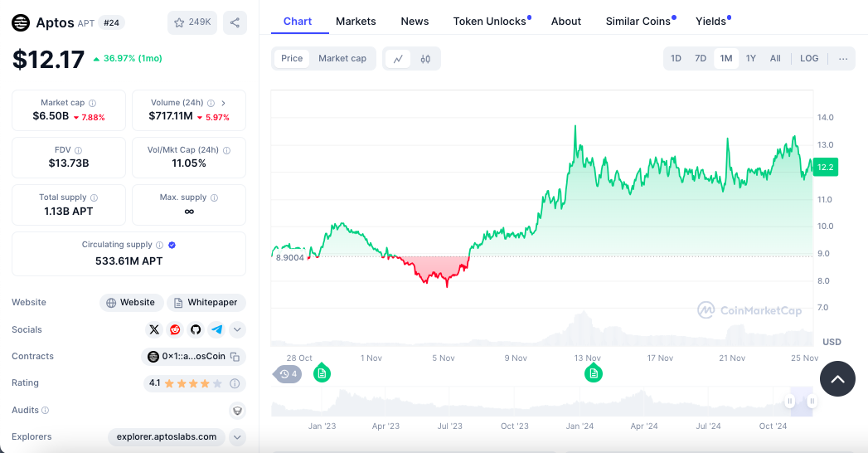This screenshot has width=868, height=453.
Task: Expand more socials dropdown
Action: click(237, 329)
